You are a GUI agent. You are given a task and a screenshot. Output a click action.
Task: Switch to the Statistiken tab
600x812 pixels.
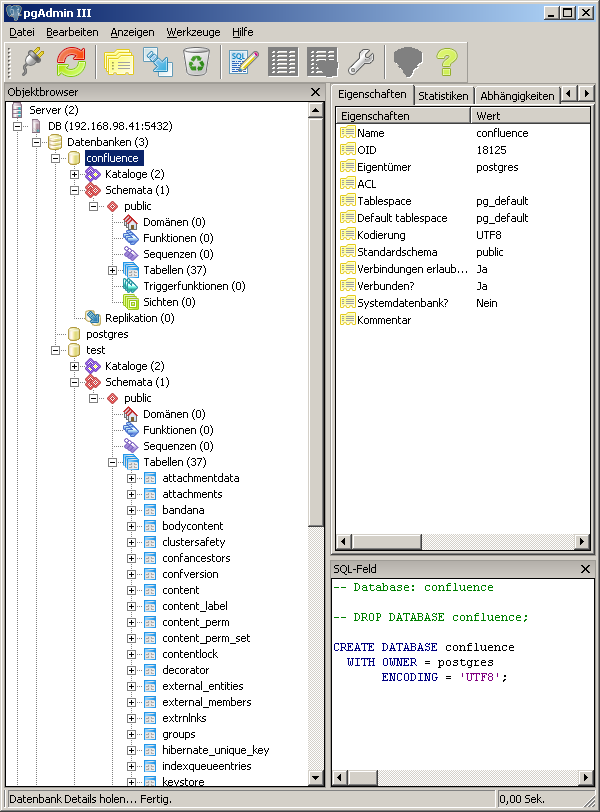[443, 96]
